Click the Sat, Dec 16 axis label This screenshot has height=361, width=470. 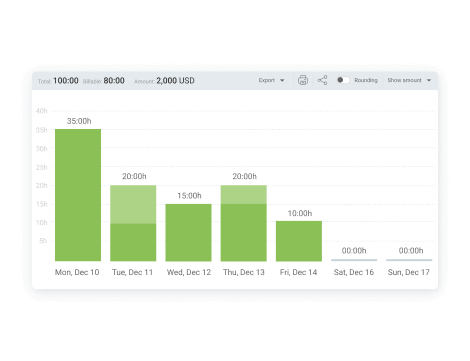[354, 272]
